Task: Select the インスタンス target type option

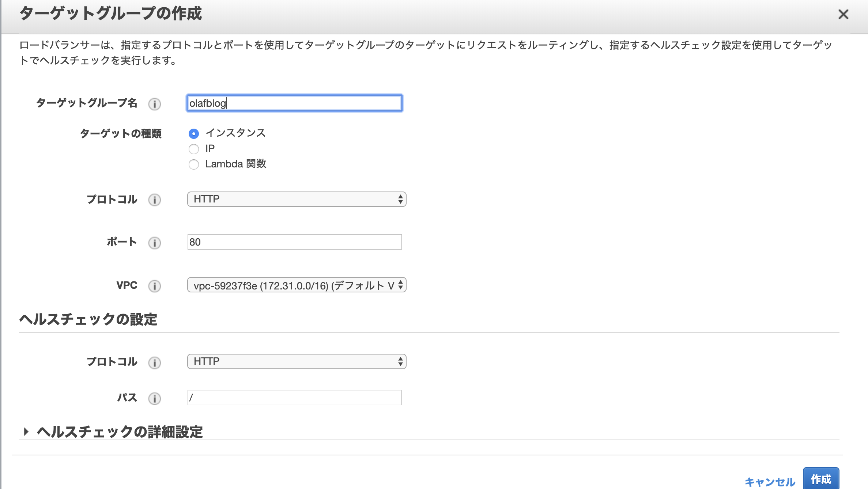Action: tap(194, 134)
